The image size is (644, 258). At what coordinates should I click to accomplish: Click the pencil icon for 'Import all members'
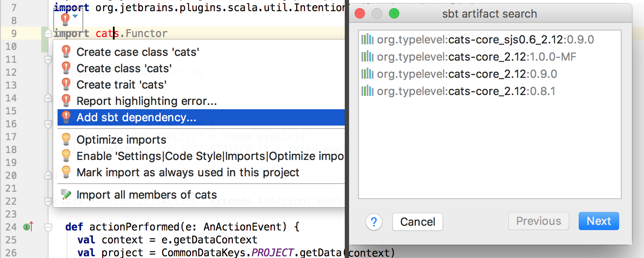(x=66, y=194)
